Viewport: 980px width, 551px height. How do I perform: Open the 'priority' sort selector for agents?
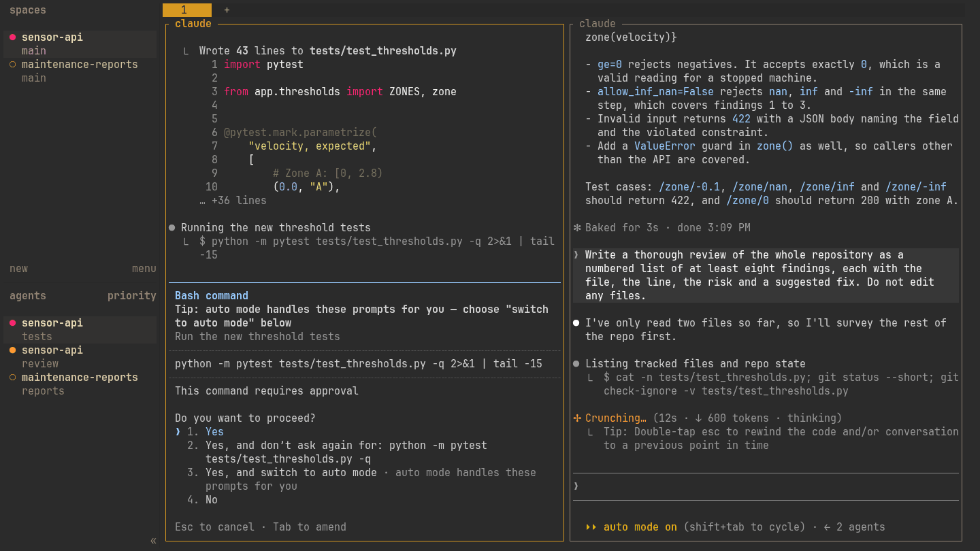132,296
